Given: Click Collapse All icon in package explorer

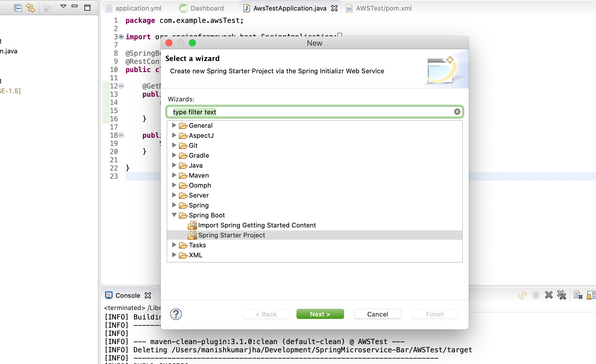Looking at the screenshot, I should (x=18, y=8).
